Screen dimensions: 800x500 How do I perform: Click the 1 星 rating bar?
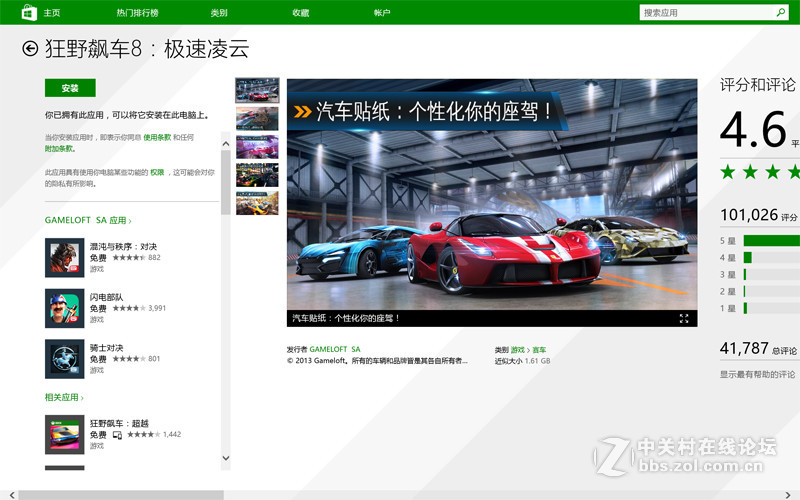click(771, 308)
